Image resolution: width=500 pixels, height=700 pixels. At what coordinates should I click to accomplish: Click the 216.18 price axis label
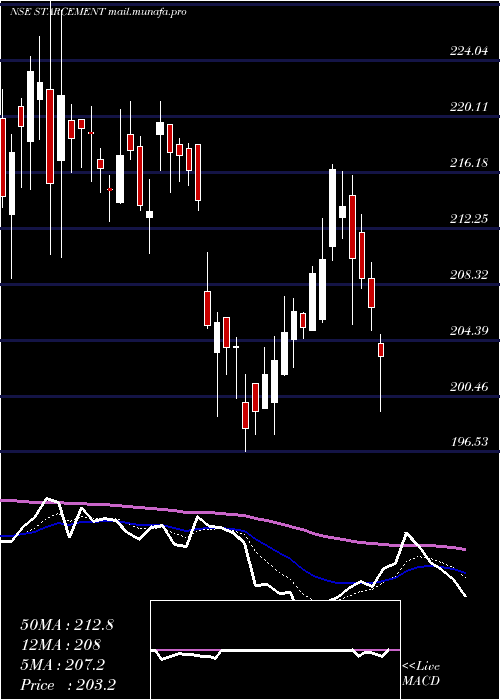469,162
